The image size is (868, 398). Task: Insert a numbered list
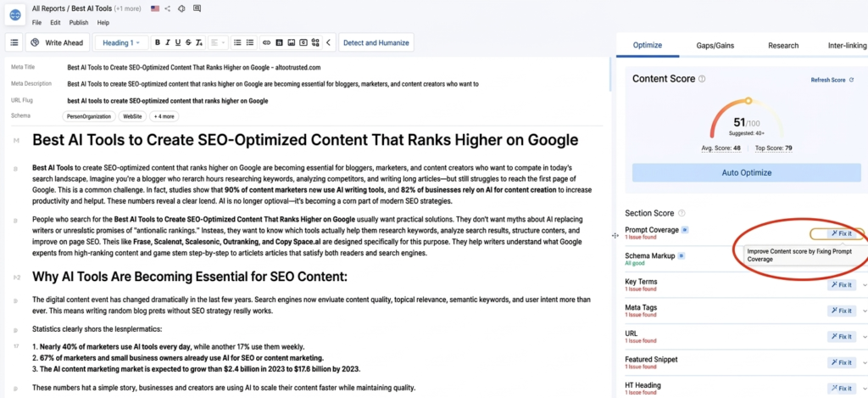click(x=250, y=42)
